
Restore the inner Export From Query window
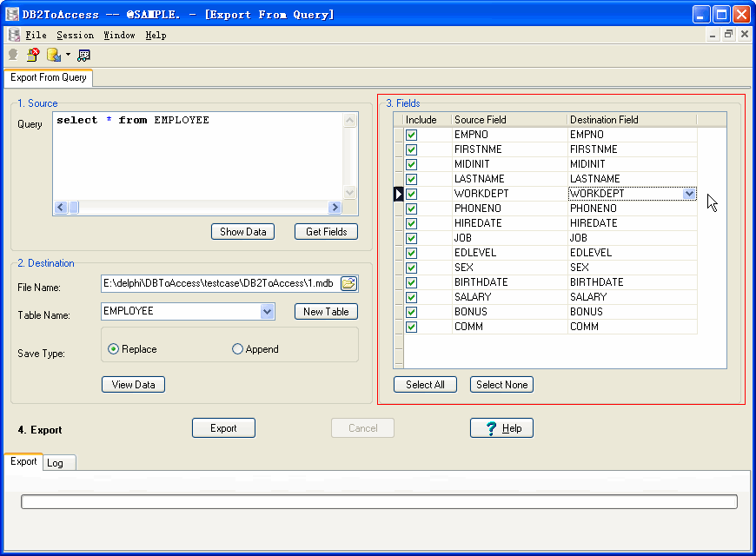[x=728, y=34]
